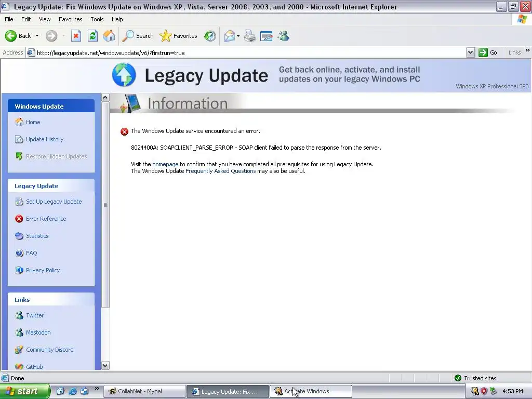Click the homepage link in error message

165,164
